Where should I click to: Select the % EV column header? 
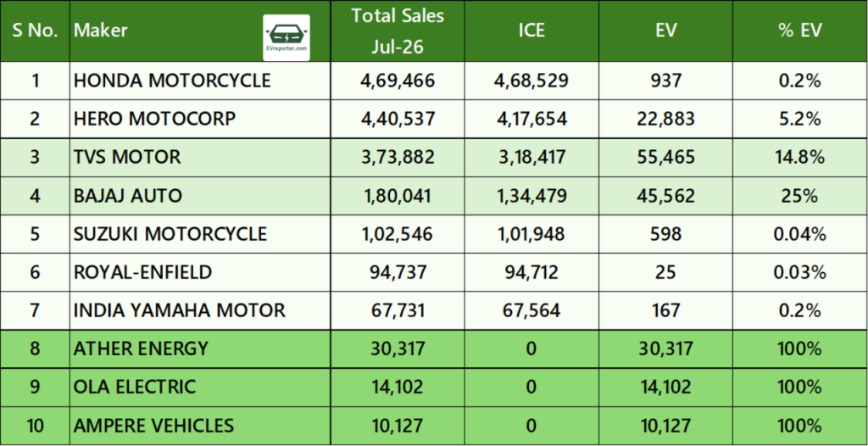tap(800, 31)
